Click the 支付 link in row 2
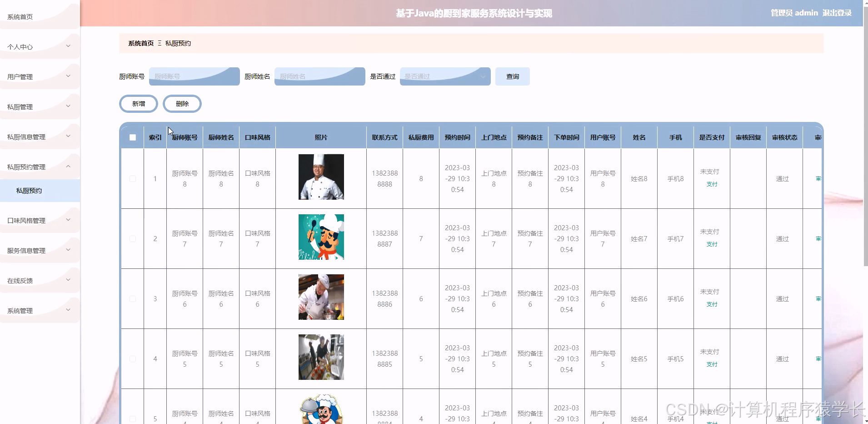Viewport: 868px width, 424px height. click(712, 244)
